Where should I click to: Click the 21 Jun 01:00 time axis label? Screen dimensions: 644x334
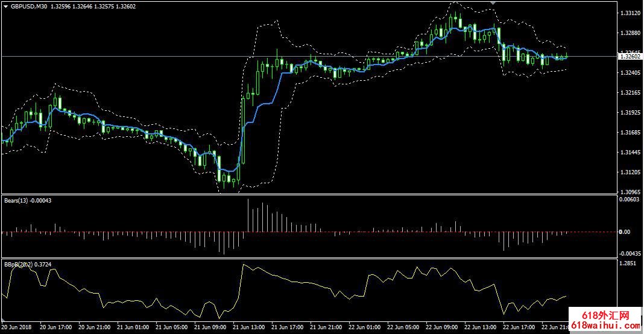(133, 327)
